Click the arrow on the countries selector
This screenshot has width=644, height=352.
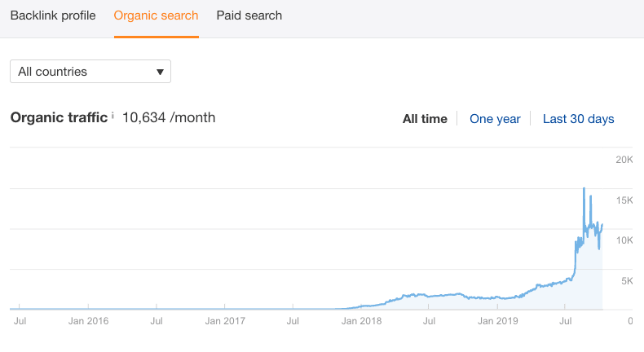coord(160,72)
